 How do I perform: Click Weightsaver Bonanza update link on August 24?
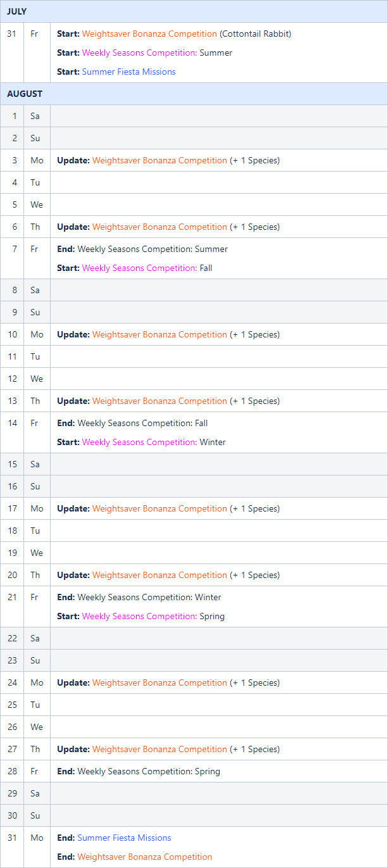point(160,682)
